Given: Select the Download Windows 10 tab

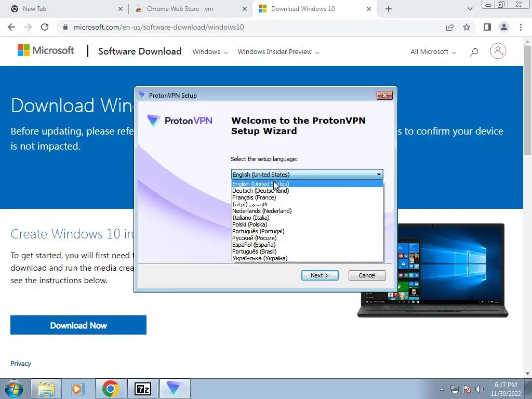Looking at the screenshot, I should [x=314, y=9].
